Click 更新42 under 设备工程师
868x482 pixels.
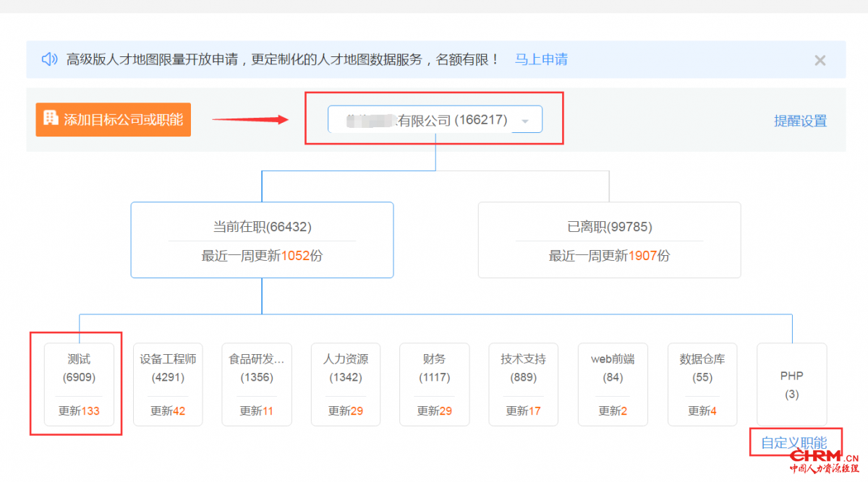(168, 410)
